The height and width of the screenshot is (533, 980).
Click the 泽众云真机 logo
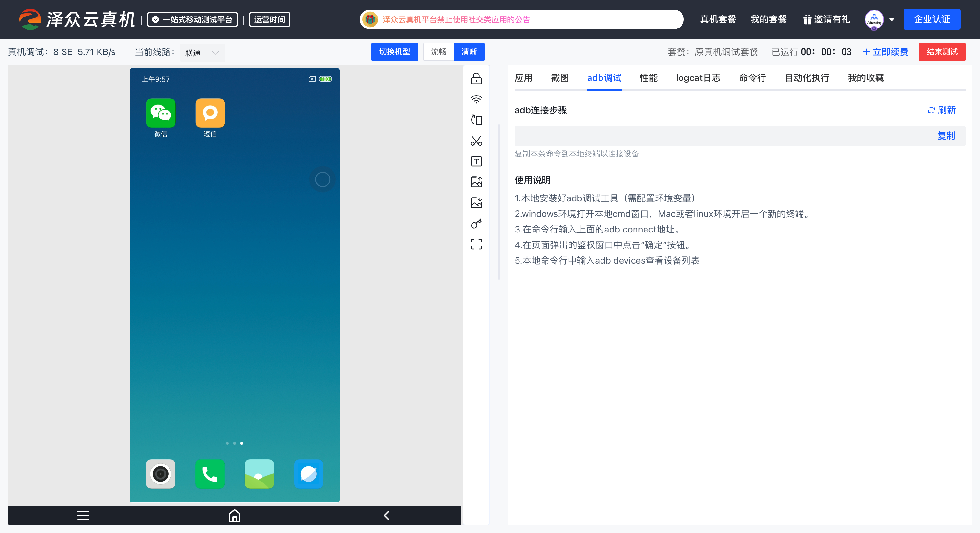(x=77, y=19)
